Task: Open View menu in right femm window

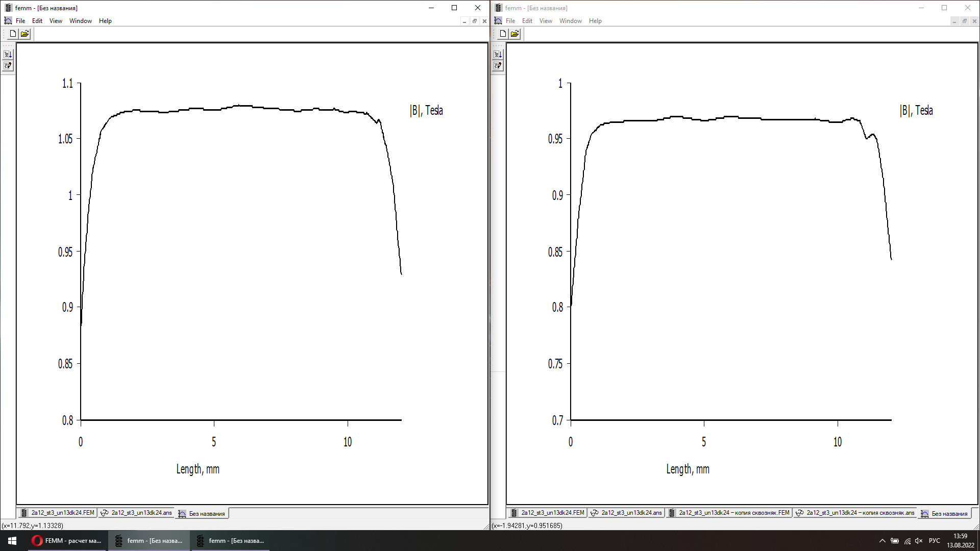Action: click(x=546, y=21)
